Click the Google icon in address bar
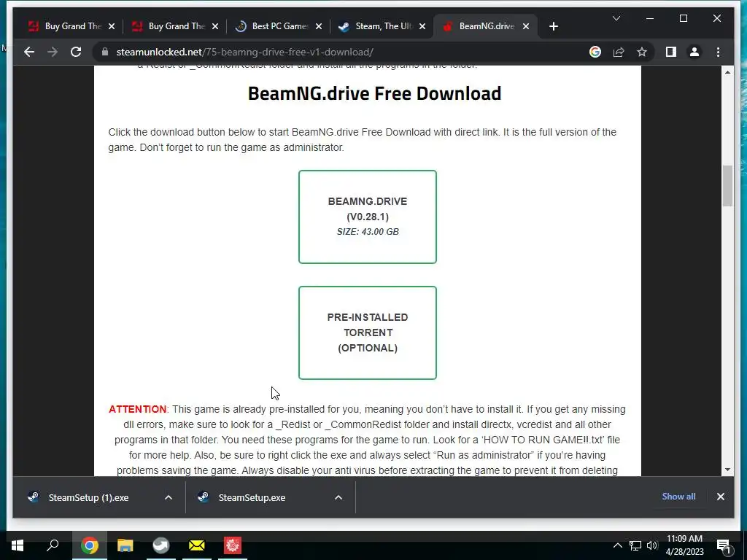Image resolution: width=747 pixels, height=560 pixels. 595,52
